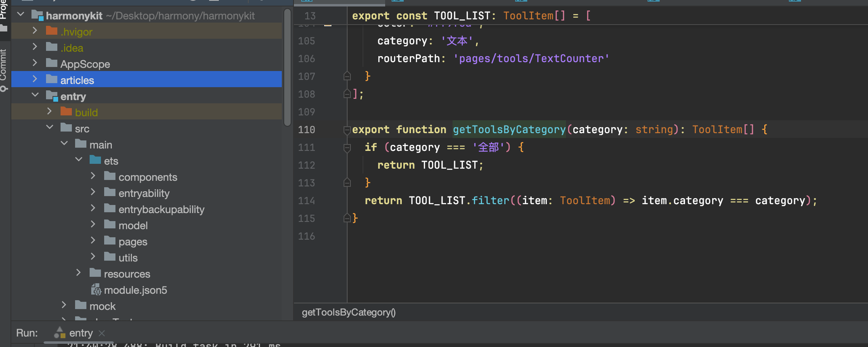Close the entry run tab
The image size is (868, 347).
(102, 333)
